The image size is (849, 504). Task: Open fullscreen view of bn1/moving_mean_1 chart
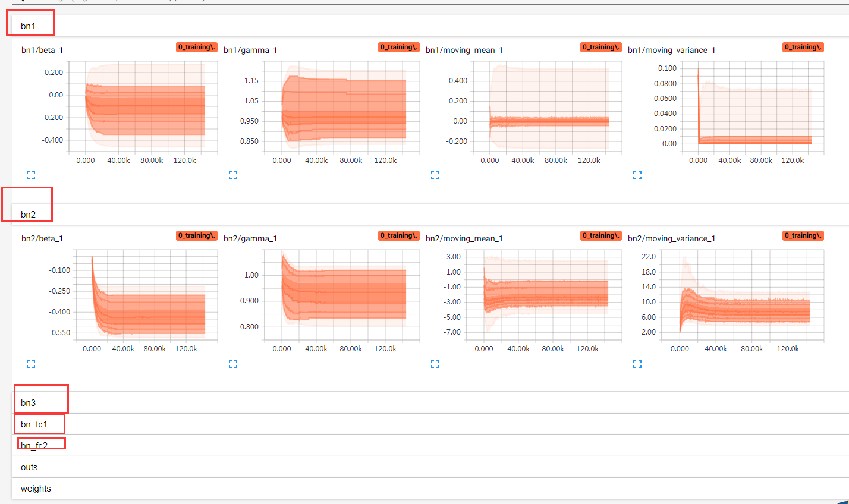[x=435, y=175]
